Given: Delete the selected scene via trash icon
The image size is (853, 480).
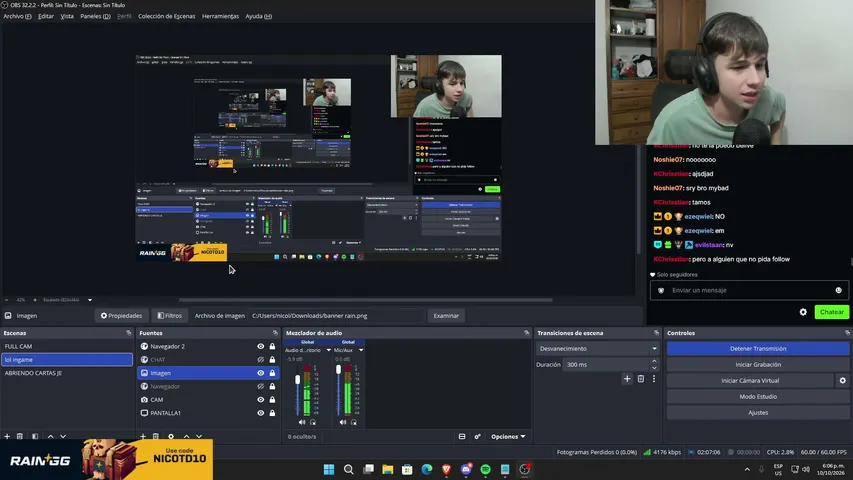Looking at the screenshot, I should point(20,436).
